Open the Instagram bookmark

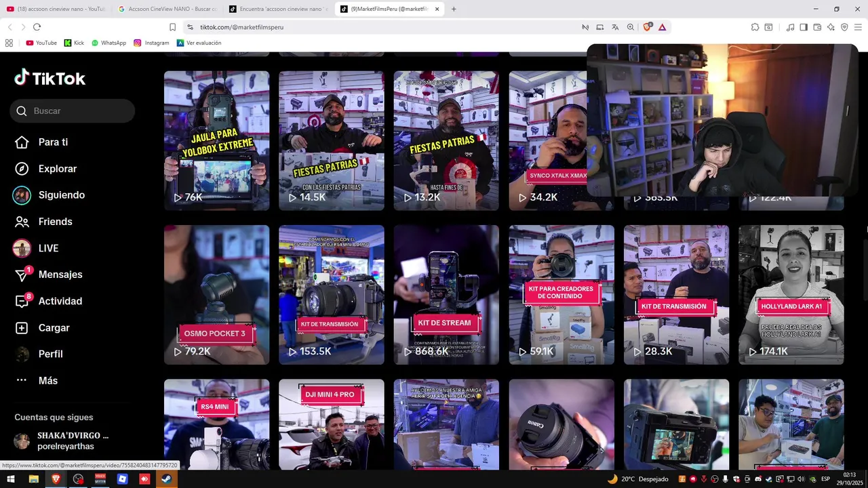(x=151, y=43)
